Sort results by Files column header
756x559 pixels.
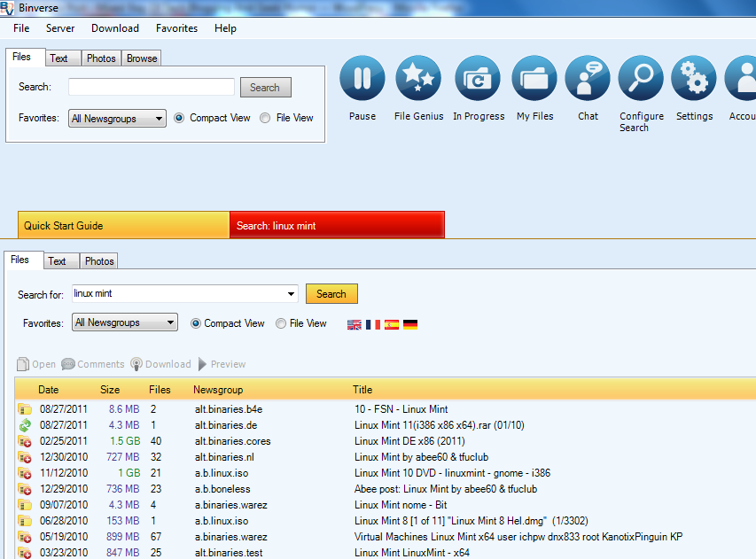160,390
